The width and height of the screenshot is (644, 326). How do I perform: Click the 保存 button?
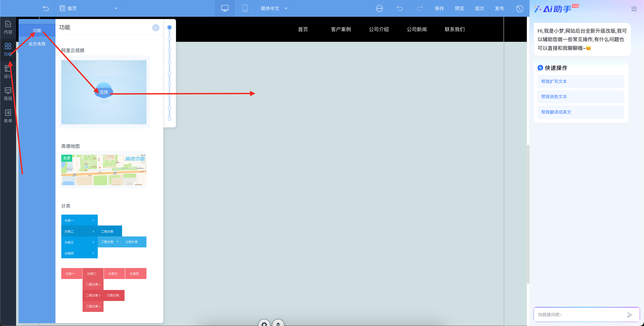(439, 8)
